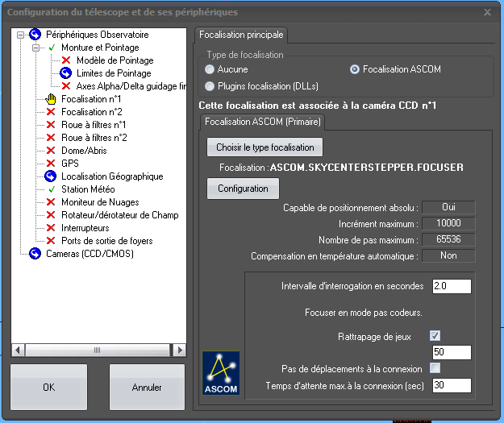The height and width of the screenshot is (423, 504).
Task: Click the ASCOM logo image
Action: tap(220, 372)
